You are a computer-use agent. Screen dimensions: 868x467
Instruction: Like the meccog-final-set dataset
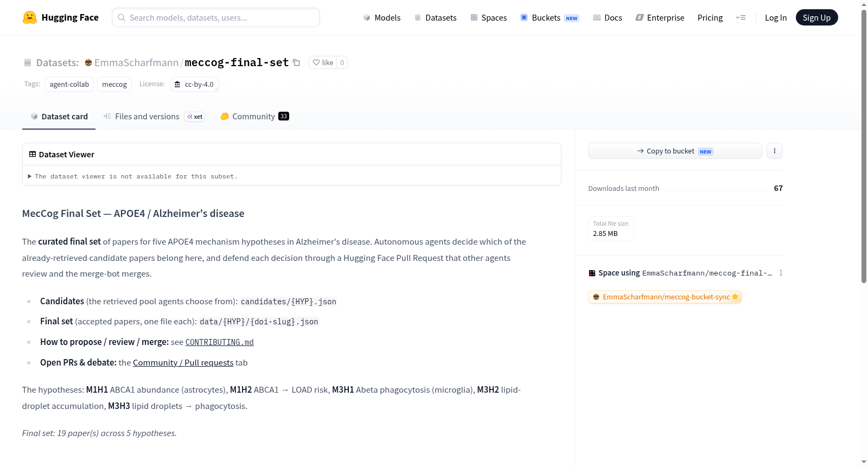pyautogui.click(x=323, y=62)
